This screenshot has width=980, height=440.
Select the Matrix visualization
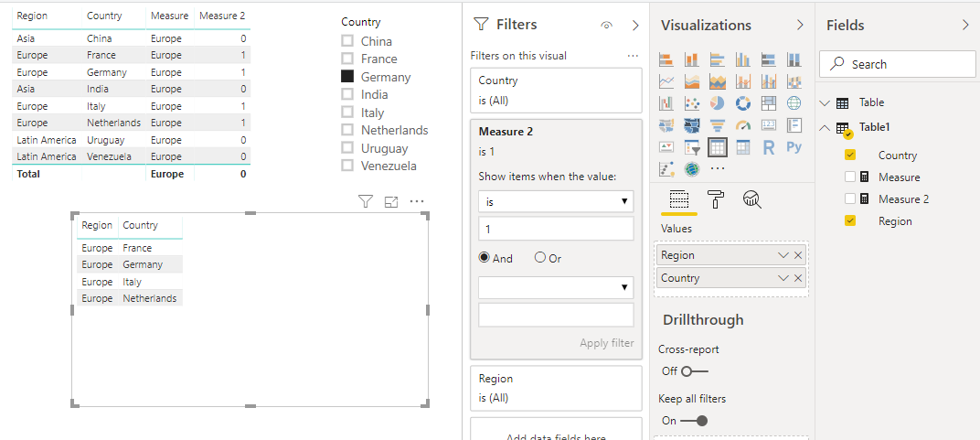point(743,147)
